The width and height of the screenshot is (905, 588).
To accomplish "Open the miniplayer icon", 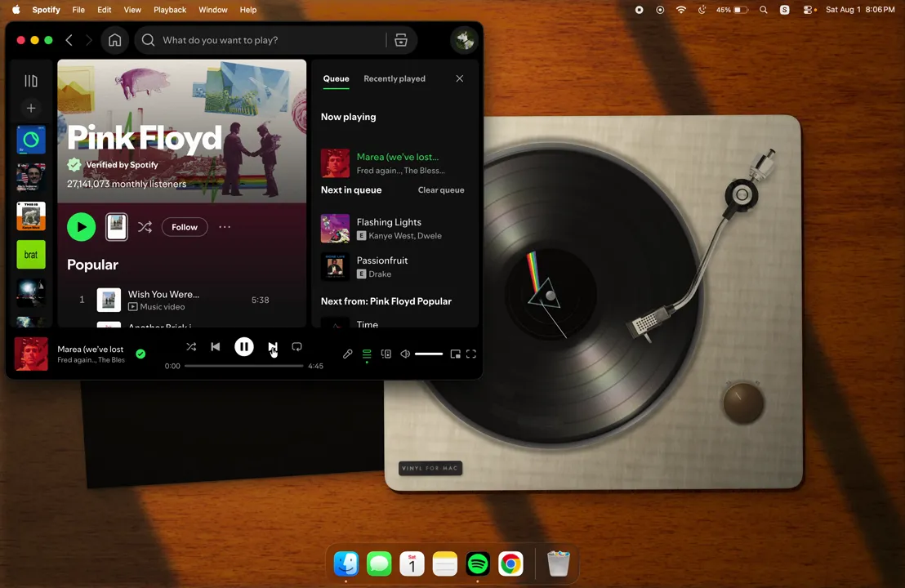I will coord(456,354).
